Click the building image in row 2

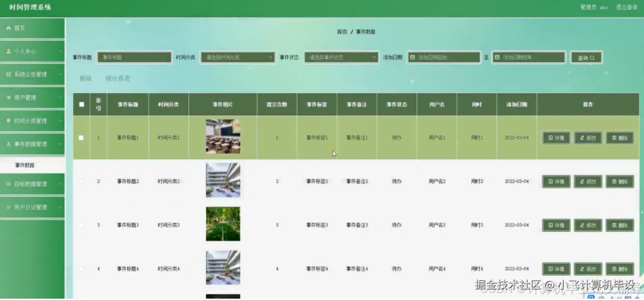(x=223, y=180)
